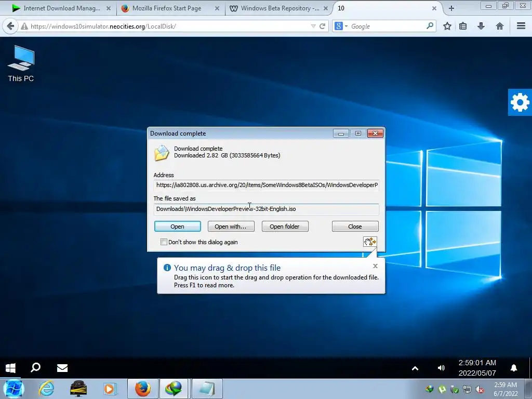Show the Firefox bookmarks list icon
The width and height of the screenshot is (532, 399).
coord(463,26)
